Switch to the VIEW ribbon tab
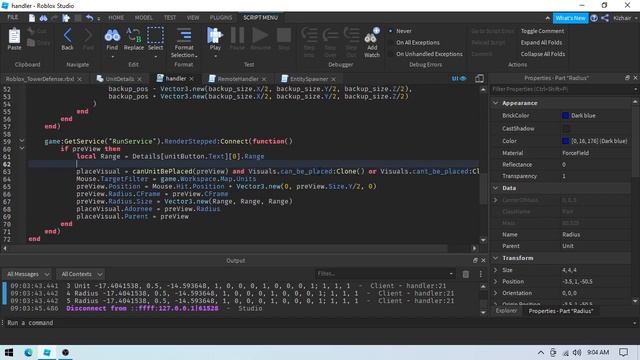Image resolution: width=640 pixels, height=360 pixels. (193, 18)
